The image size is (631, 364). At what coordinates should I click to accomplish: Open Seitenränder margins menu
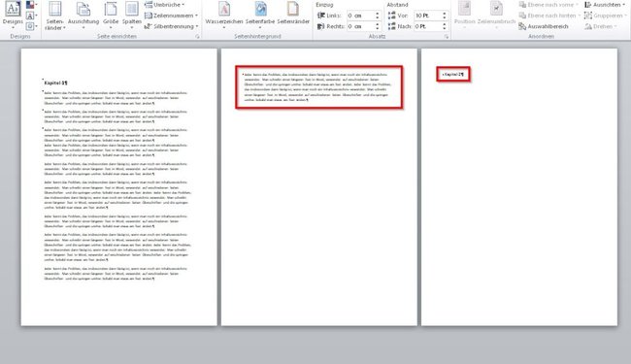[x=55, y=16]
